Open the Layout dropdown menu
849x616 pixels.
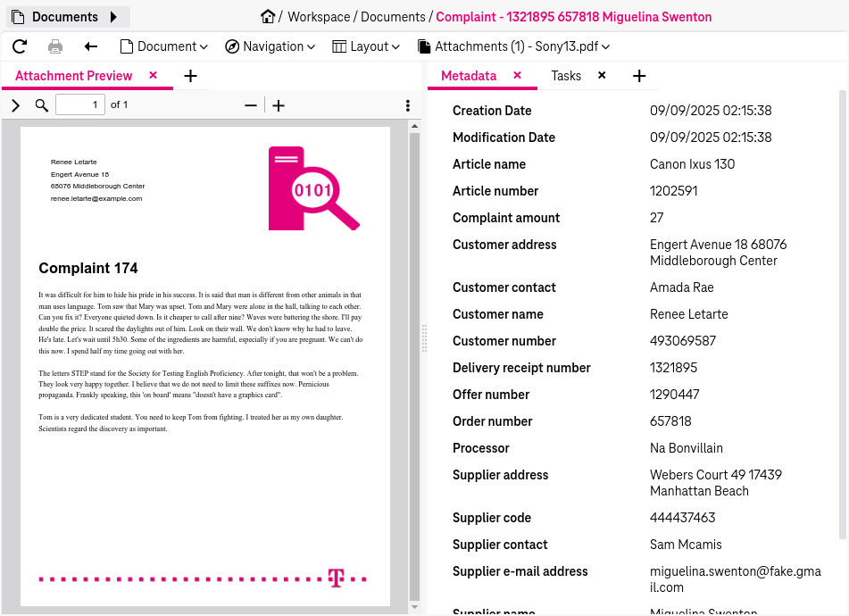tap(366, 46)
